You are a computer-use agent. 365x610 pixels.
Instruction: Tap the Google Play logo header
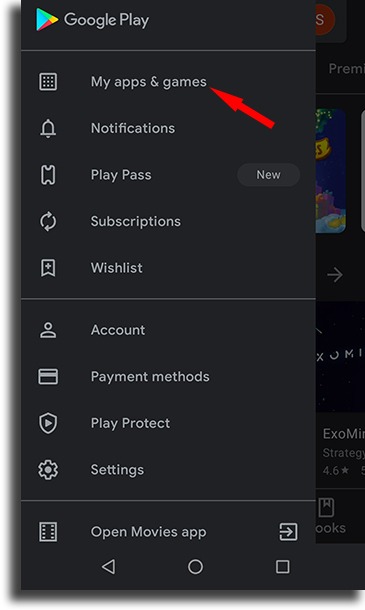[93, 20]
